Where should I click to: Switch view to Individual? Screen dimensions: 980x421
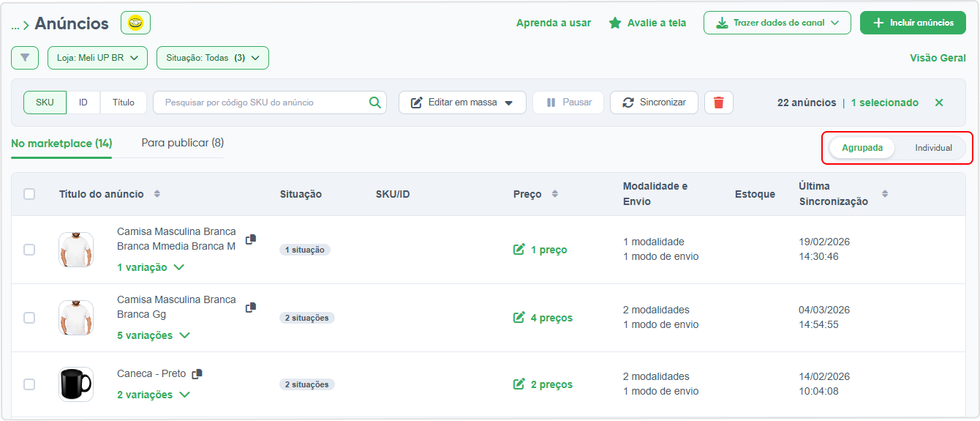coord(933,148)
